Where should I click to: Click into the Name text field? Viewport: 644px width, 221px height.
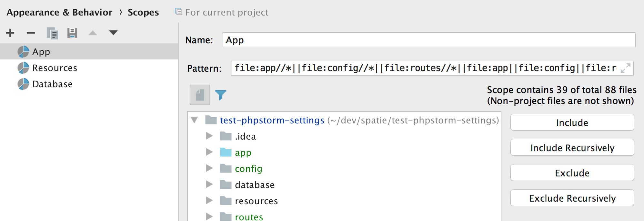428,40
